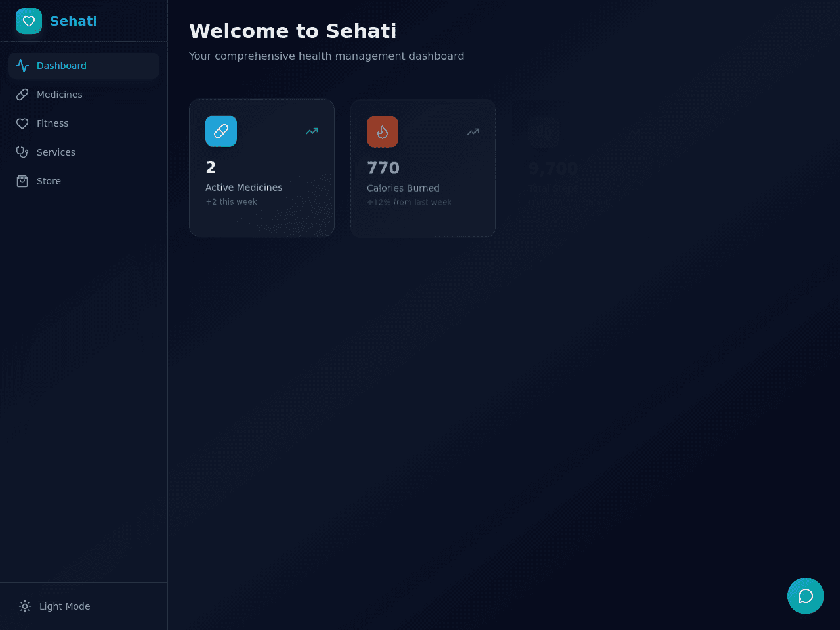Click the "+2 this week" note
This screenshot has height=630, width=840.
[x=231, y=202]
